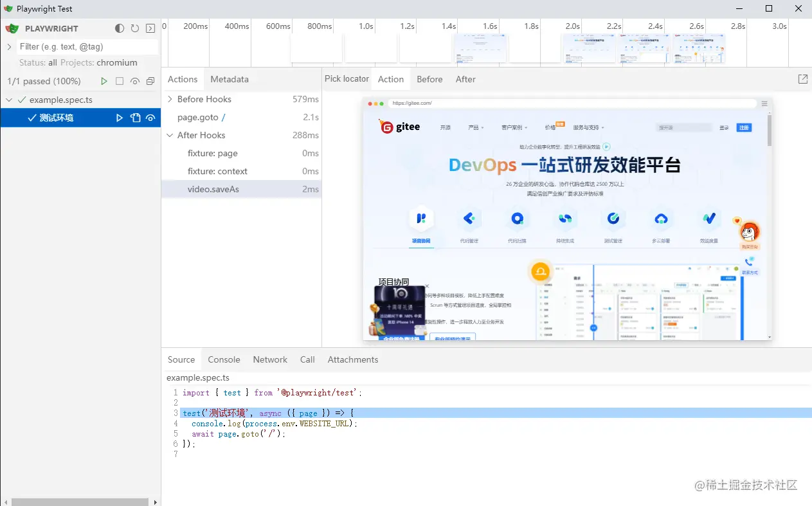Click the 代码扫描 feature icon
The width and height of the screenshot is (812, 506).
click(x=517, y=219)
